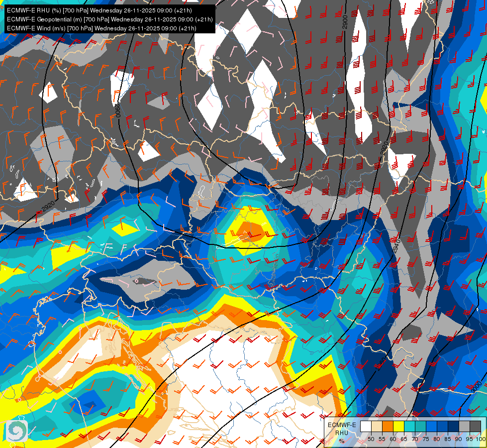The width and height of the screenshot is (487, 448).
Task: Select the orange 55-60 legend swatch
Action: click(x=388, y=426)
